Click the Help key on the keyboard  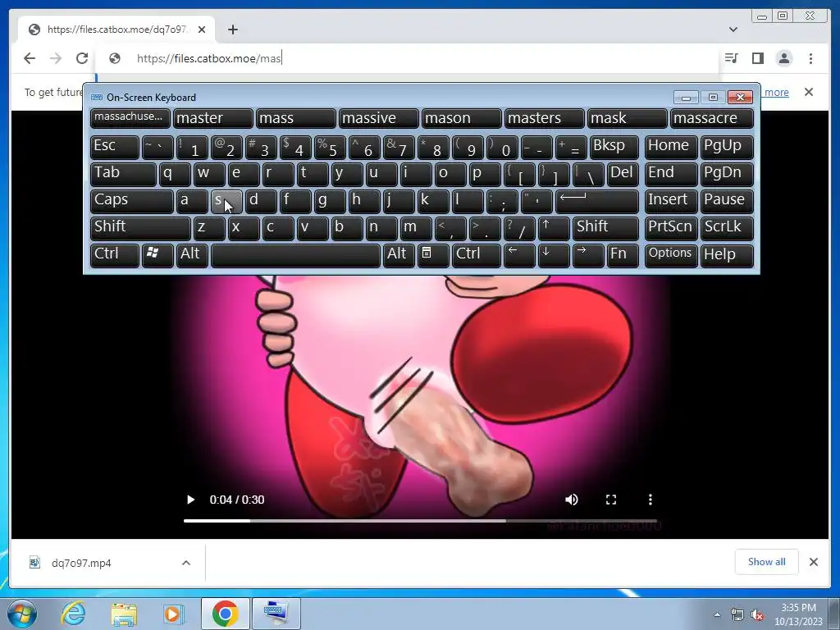pyautogui.click(x=727, y=255)
